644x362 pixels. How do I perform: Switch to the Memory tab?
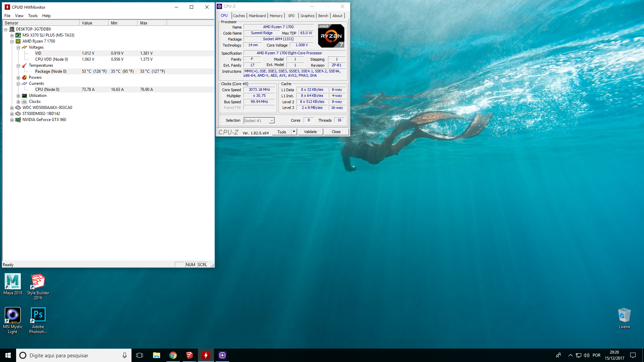click(x=276, y=16)
